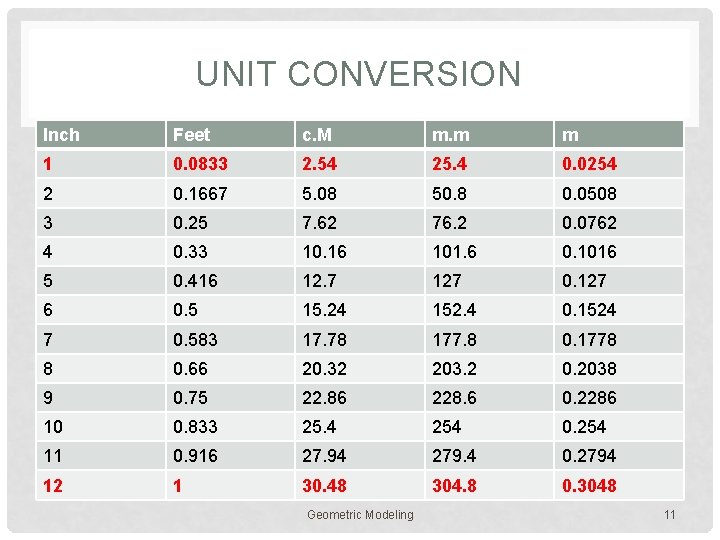Click the UNIT CONVERSION slide title
The width and height of the screenshot is (720, 540).
coord(358,74)
